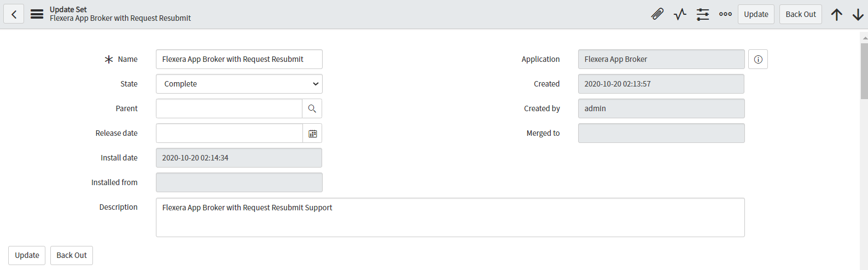Focus the Parent reference field

coord(229,108)
